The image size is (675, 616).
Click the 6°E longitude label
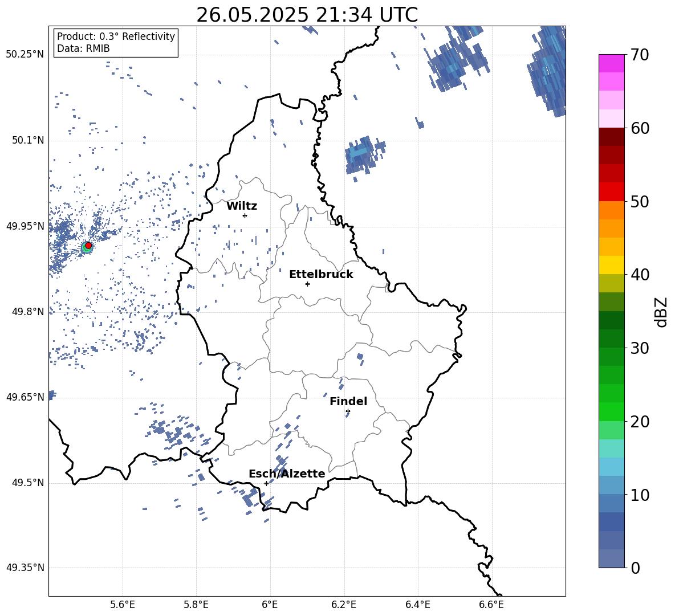tap(270, 605)
